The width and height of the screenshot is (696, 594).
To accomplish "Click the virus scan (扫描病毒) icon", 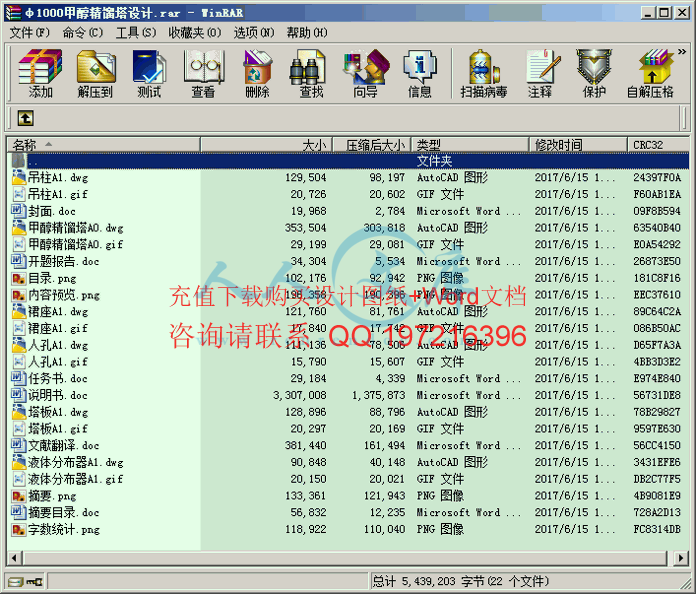I will (x=484, y=74).
